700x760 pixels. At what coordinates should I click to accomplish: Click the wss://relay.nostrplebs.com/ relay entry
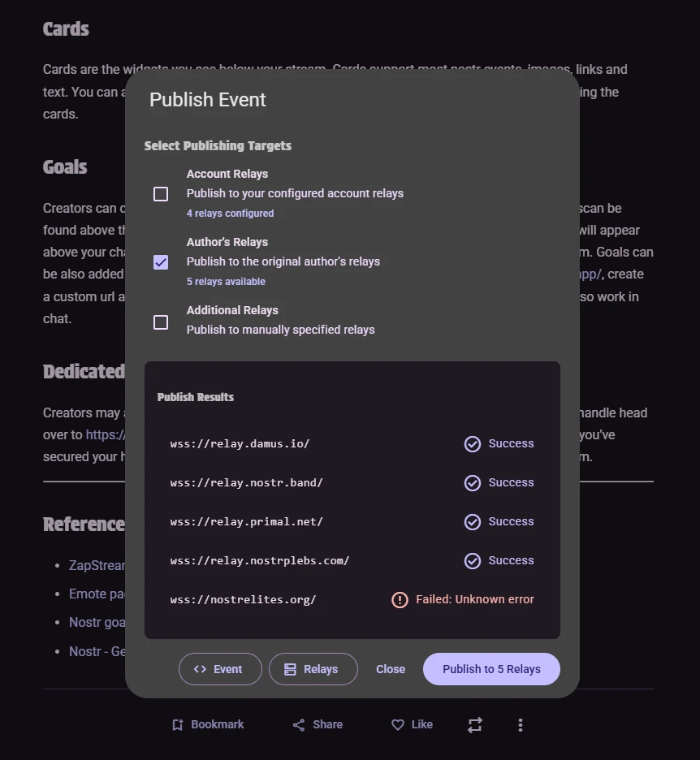[260, 560]
